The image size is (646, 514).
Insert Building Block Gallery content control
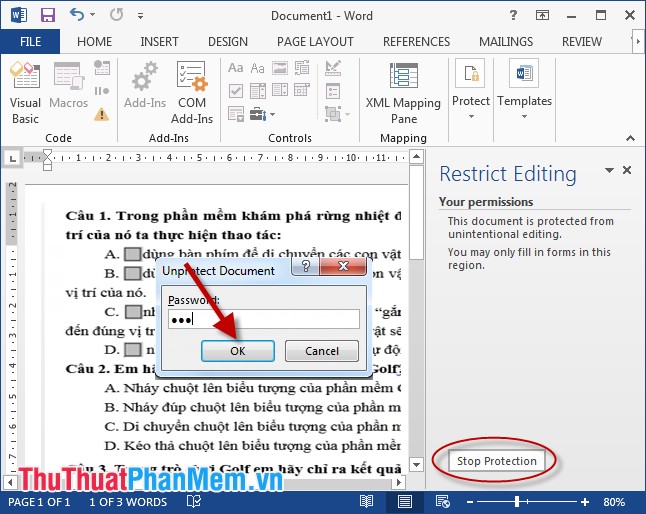click(x=302, y=68)
